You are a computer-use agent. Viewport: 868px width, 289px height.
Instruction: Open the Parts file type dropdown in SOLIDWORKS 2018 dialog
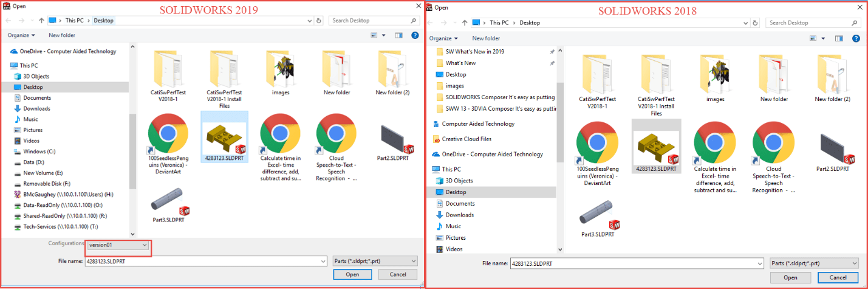pyautogui.click(x=813, y=263)
